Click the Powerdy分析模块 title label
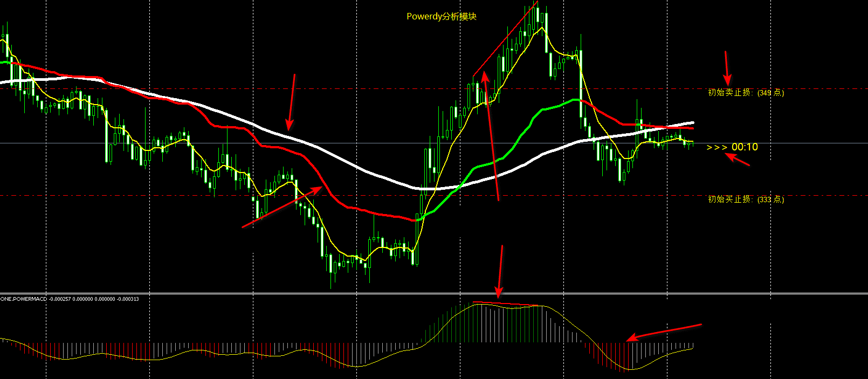Viewport: 868px width, 379px height. 441,16
